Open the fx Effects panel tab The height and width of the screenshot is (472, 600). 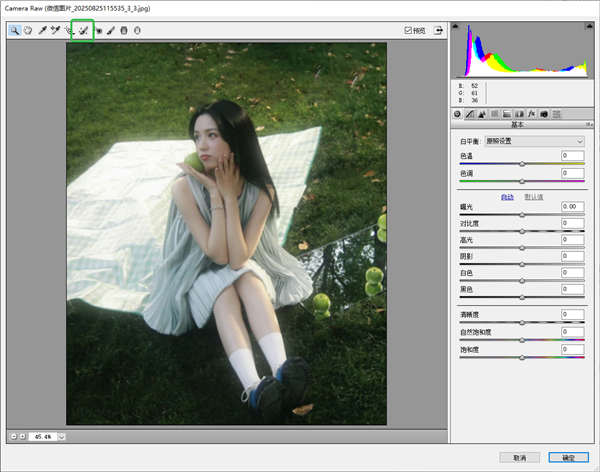point(532,113)
